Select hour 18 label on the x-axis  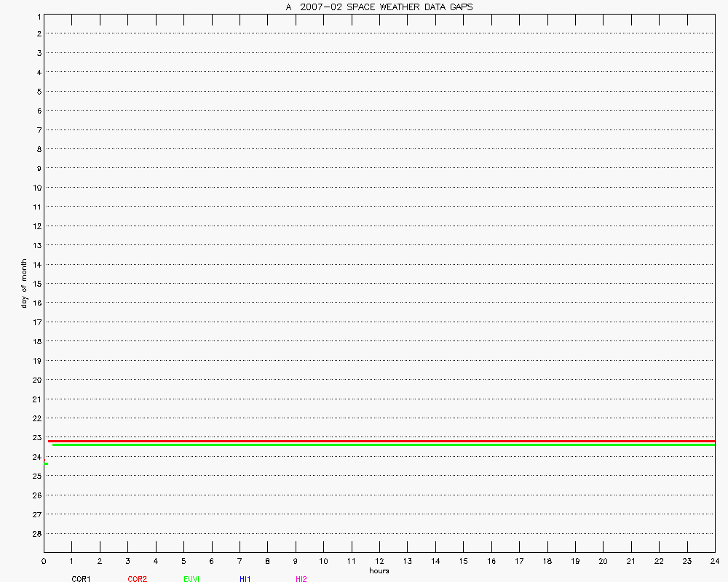point(547,561)
